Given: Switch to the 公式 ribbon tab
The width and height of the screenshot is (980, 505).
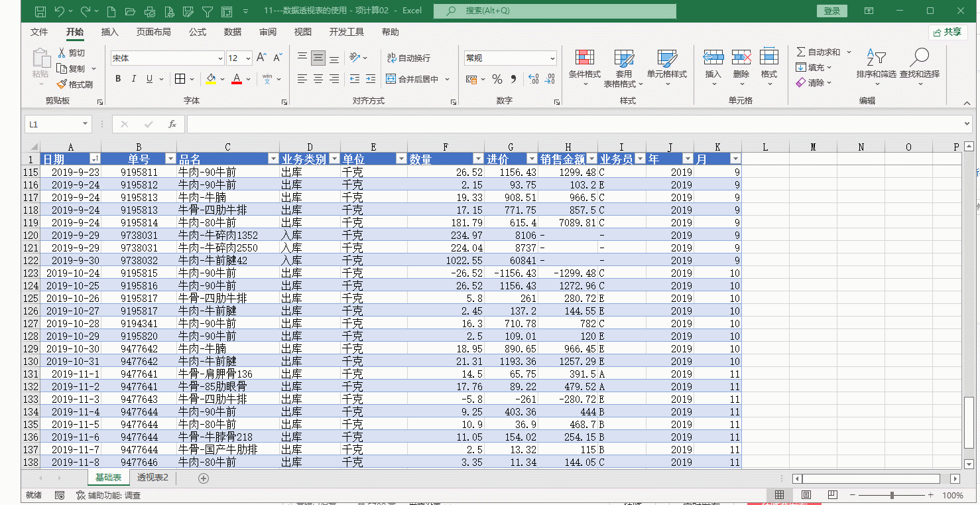Looking at the screenshot, I should [197, 32].
